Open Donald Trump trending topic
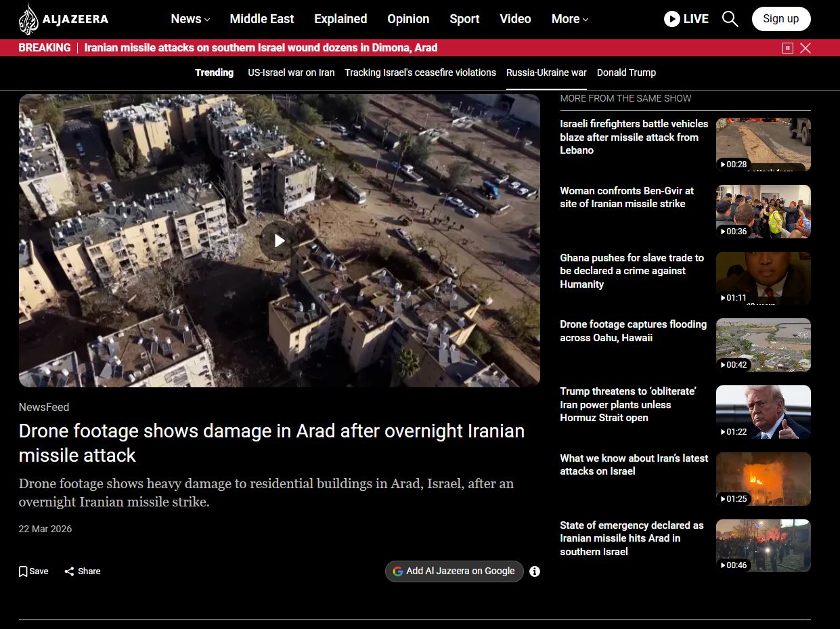Viewport: 840px width, 629px height. (626, 72)
